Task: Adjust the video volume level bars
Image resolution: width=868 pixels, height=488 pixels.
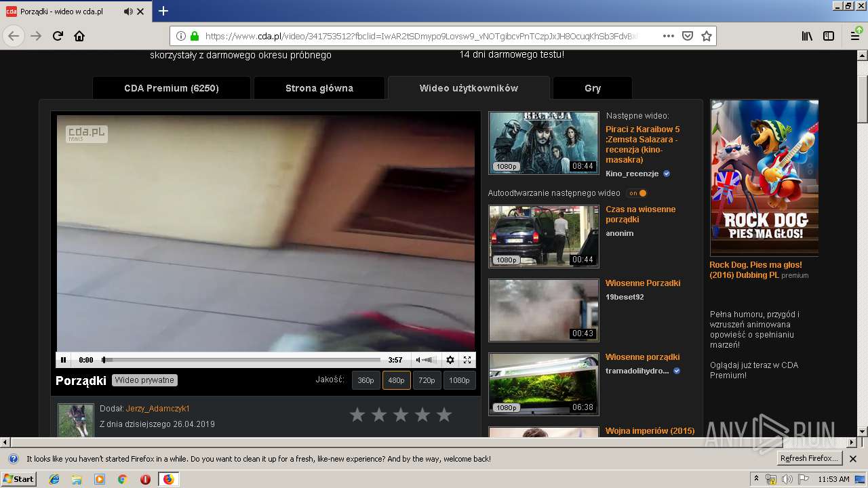Action: coord(429,360)
